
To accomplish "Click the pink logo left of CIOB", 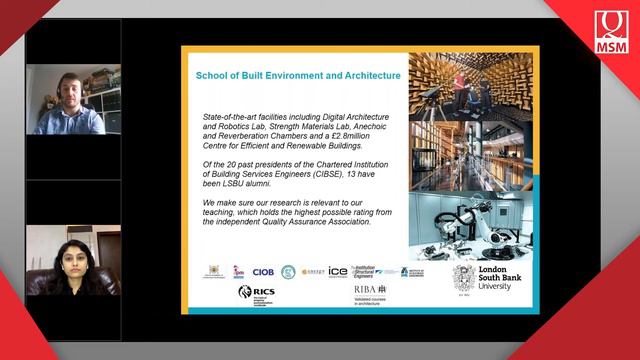I will click(238, 272).
